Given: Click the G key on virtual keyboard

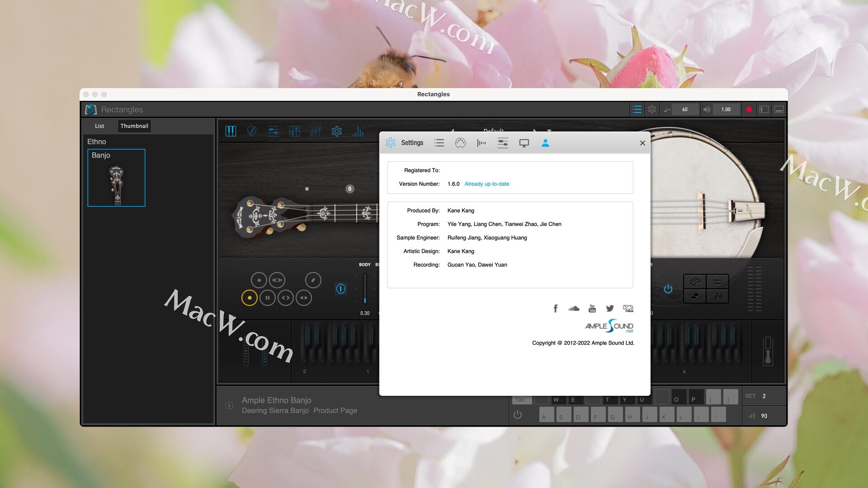Looking at the screenshot, I should point(615,414).
